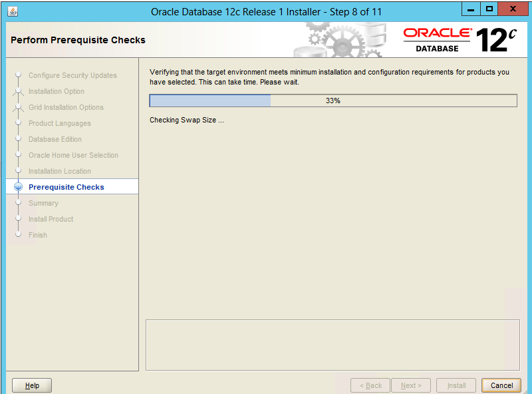532x394 pixels.
Task: Click the 33% progress bar
Action: (x=332, y=100)
